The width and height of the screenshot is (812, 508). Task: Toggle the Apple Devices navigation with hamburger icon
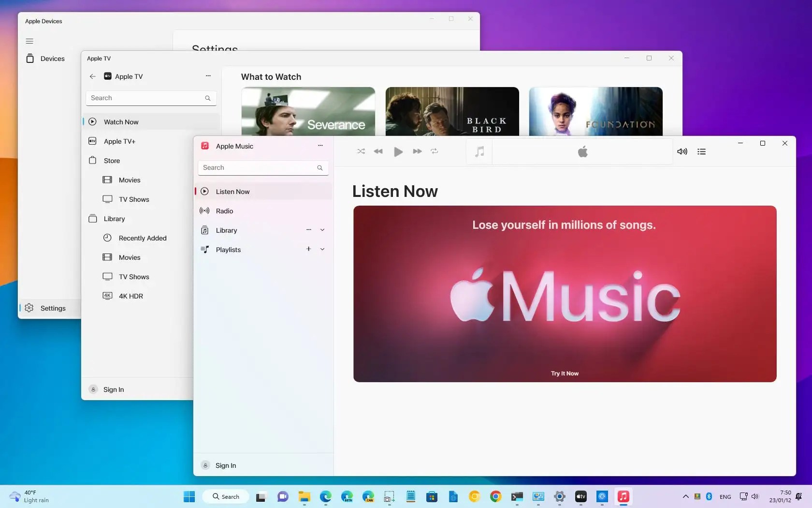coord(29,41)
